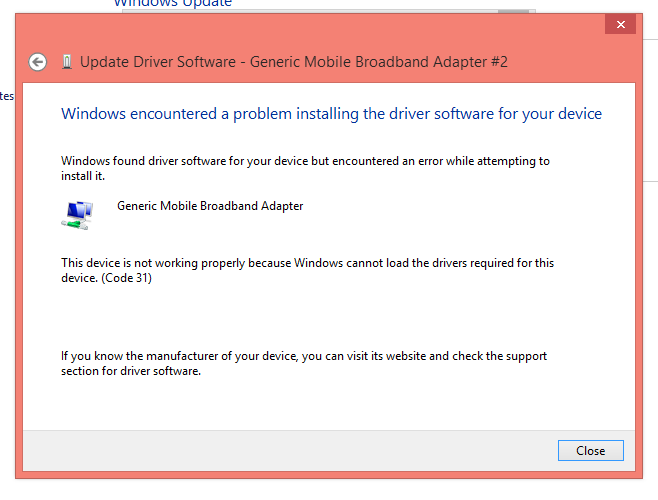
Task: Click the device icon beside the dialog title
Action: [66, 62]
